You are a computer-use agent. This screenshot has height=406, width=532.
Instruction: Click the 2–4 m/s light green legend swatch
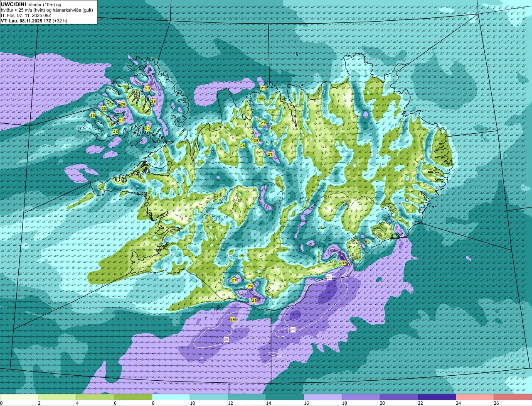(57, 397)
